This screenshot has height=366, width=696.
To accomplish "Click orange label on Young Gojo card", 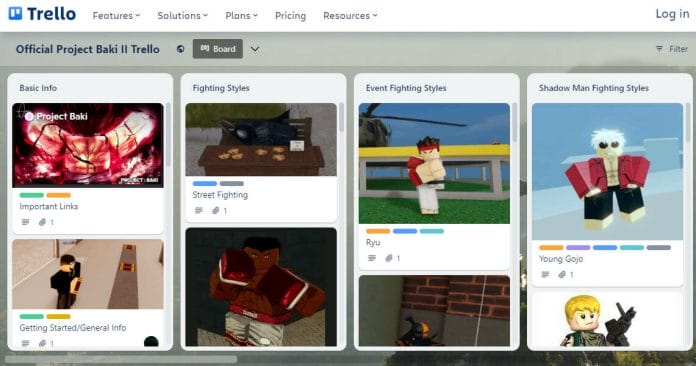I will [x=551, y=248].
